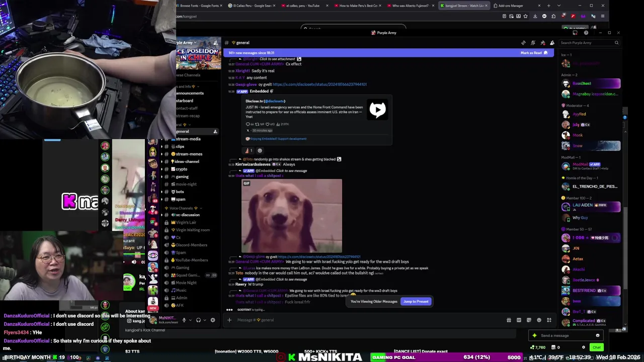The width and height of the screenshot is (644, 362).
Task: Open the smiling dog GIF
Action: (292, 216)
